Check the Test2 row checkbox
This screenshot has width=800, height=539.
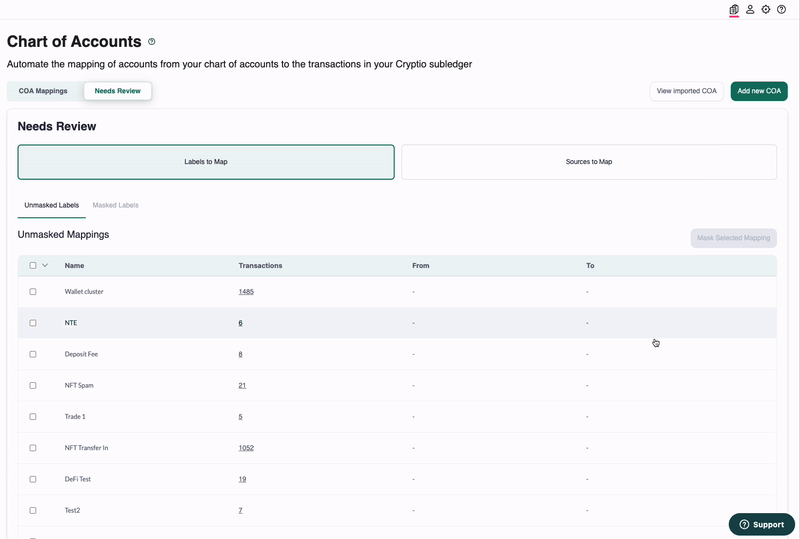tap(33, 510)
